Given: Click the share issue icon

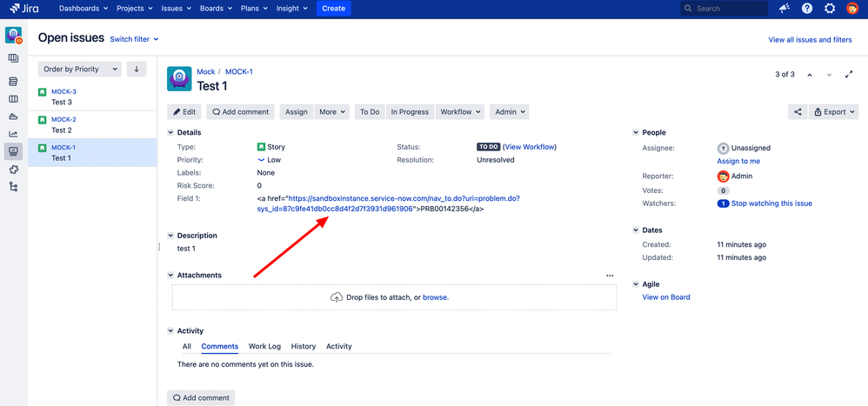Looking at the screenshot, I should click(798, 112).
